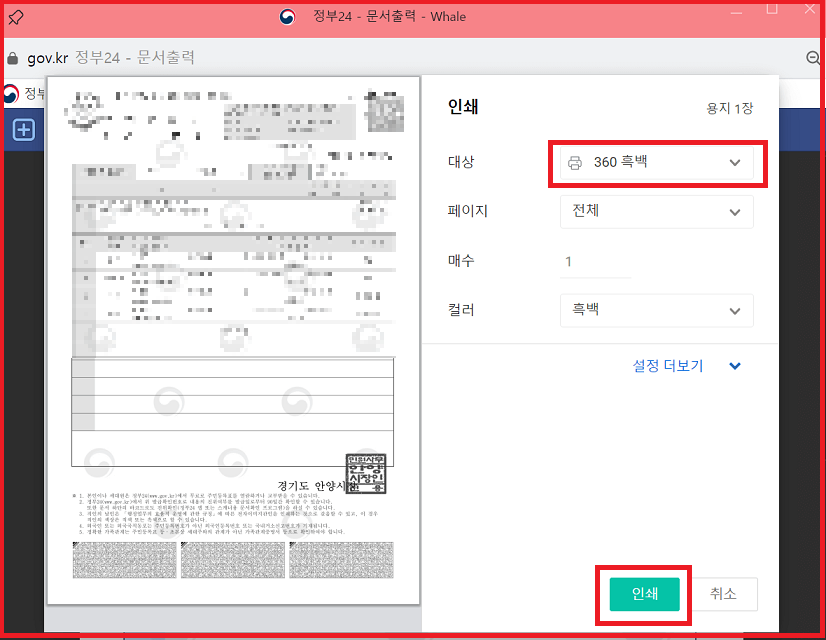This screenshot has width=826, height=640.
Task: Open the 페이지 dropdown set to 전체
Action: point(656,211)
